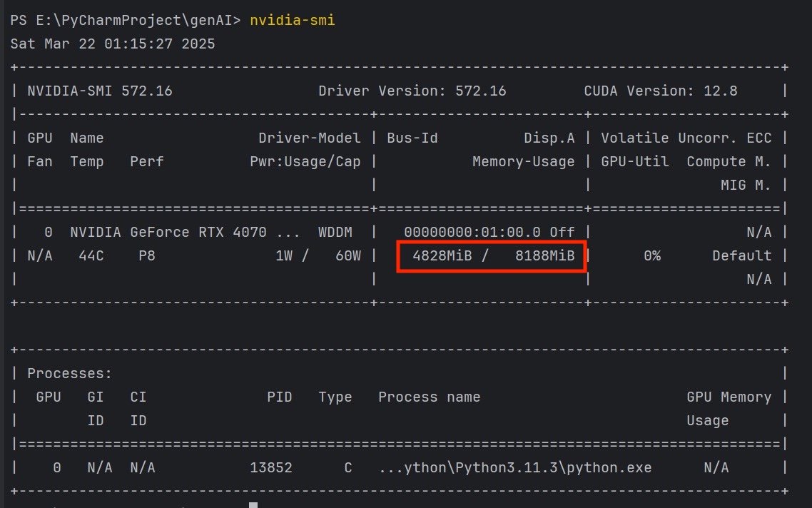Image resolution: width=812 pixels, height=508 pixels.
Task: Click the Driver Version: 572.16 text
Action: click(412, 91)
